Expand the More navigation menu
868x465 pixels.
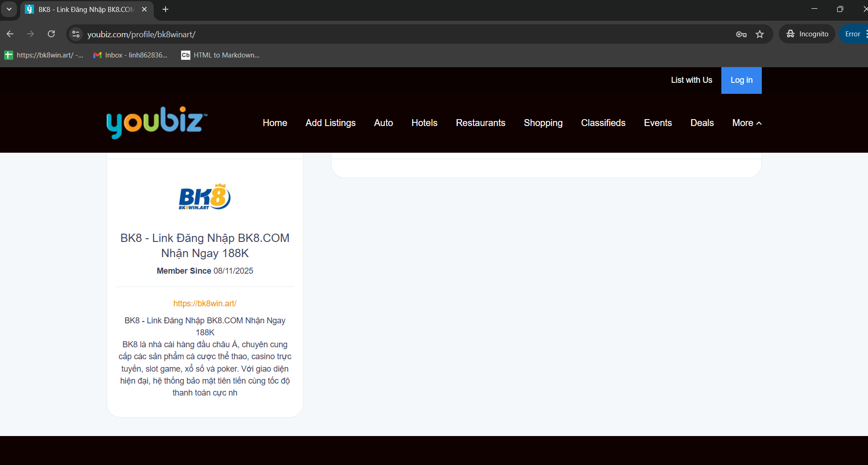coord(746,123)
